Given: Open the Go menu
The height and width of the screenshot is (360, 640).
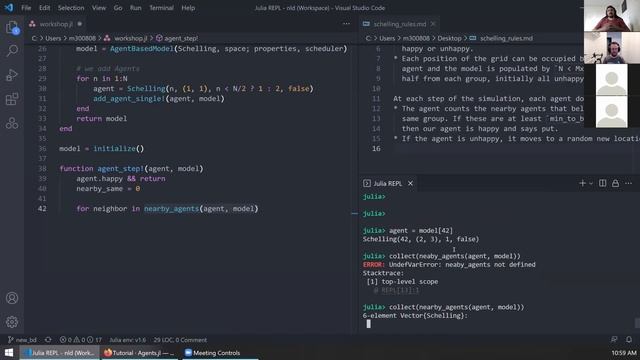Looking at the screenshot, I should (118, 8).
